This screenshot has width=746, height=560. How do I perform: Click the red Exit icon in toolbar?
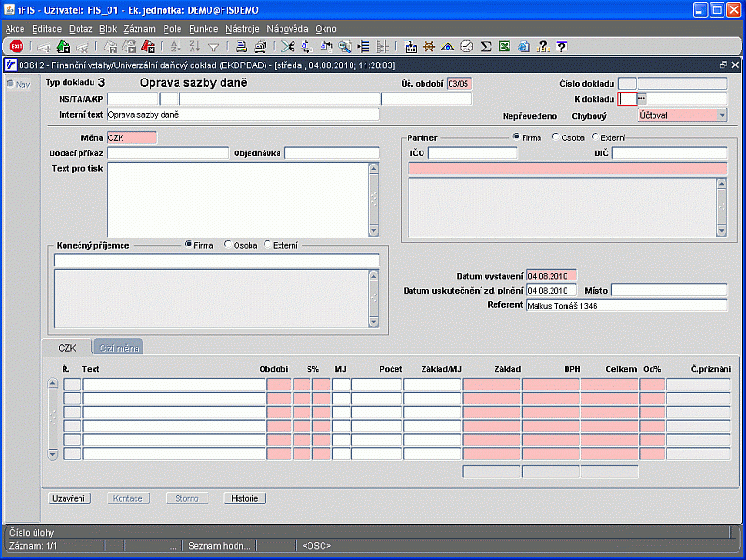[17, 47]
